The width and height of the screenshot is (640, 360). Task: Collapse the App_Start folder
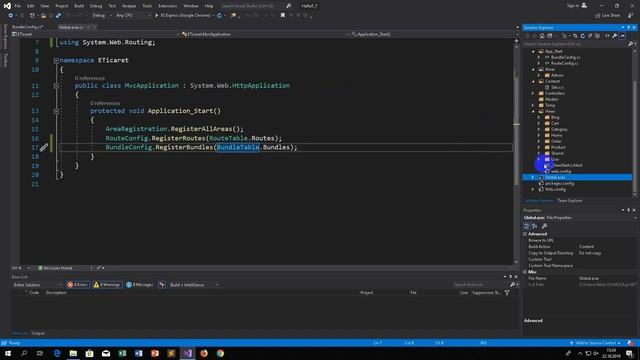coord(533,51)
